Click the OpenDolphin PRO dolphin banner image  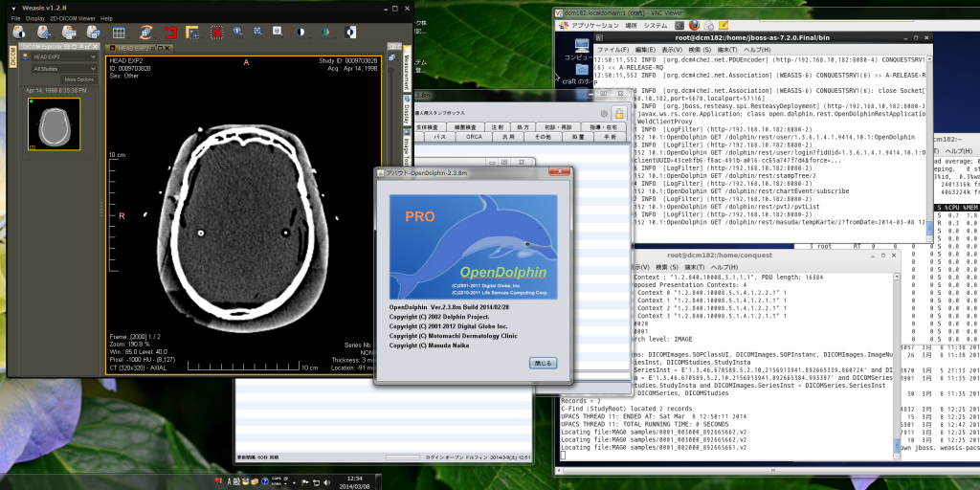click(473, 247)
